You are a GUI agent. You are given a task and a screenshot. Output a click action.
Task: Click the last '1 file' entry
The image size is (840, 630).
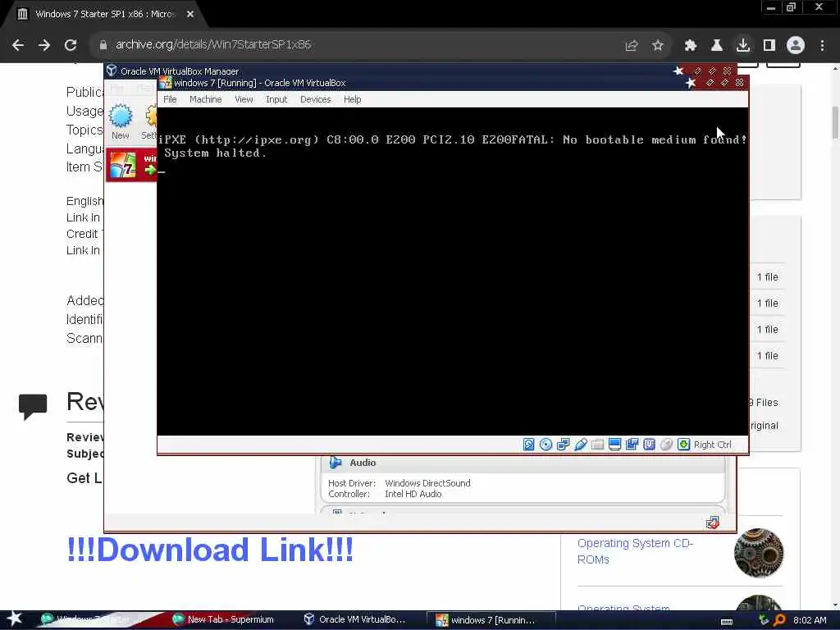[x=767, y=356]
